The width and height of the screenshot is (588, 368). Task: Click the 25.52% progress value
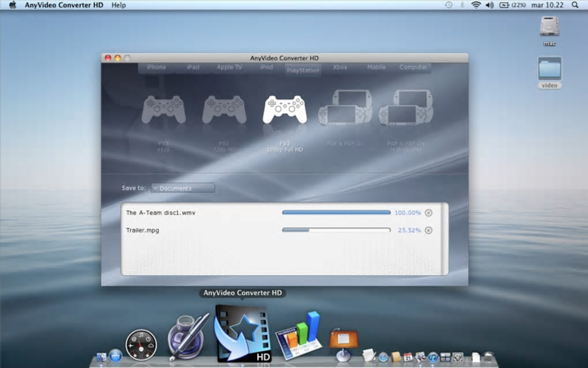409,230
